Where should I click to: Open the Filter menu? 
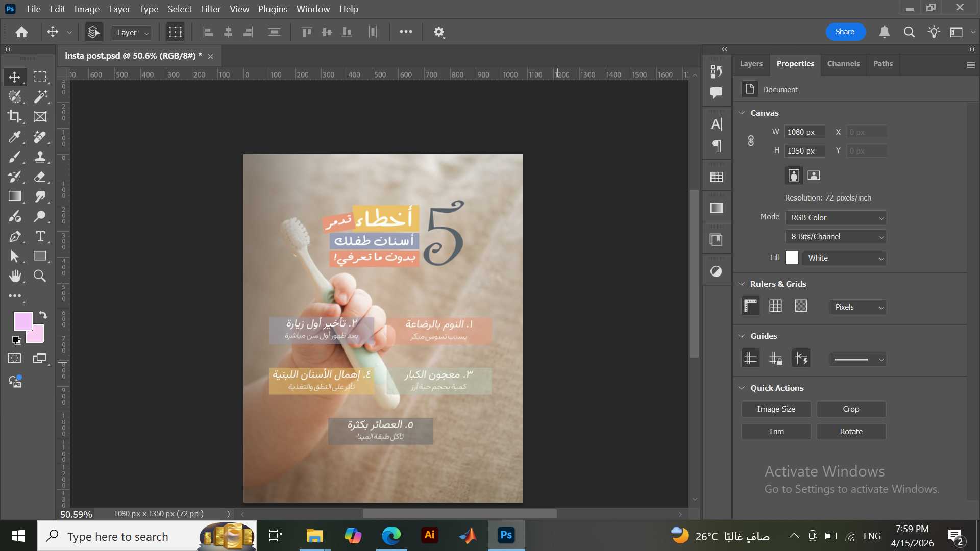(x=210, y=9)
